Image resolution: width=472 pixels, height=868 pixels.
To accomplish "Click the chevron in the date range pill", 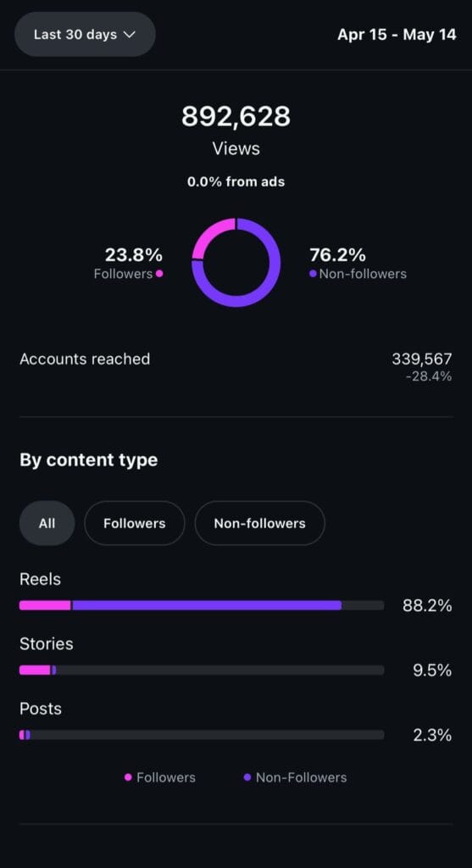I will point(129,34).
